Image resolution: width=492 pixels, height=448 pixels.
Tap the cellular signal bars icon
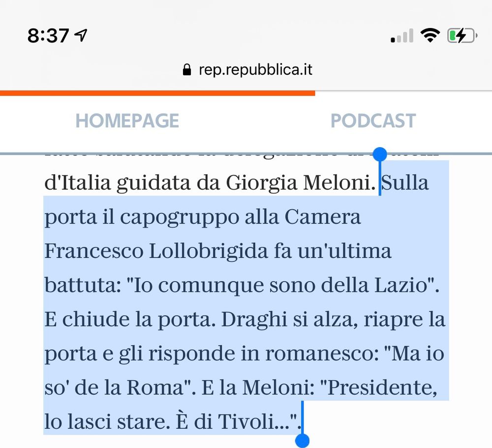point(402,35)
